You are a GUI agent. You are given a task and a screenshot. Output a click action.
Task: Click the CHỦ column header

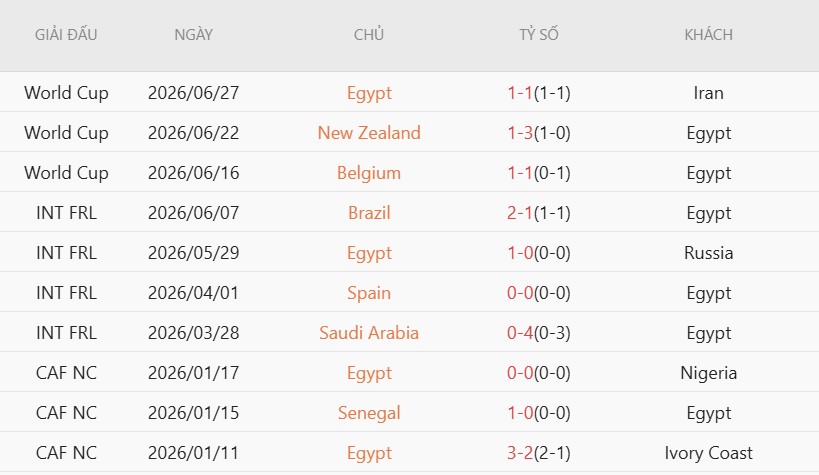[369, 34]
